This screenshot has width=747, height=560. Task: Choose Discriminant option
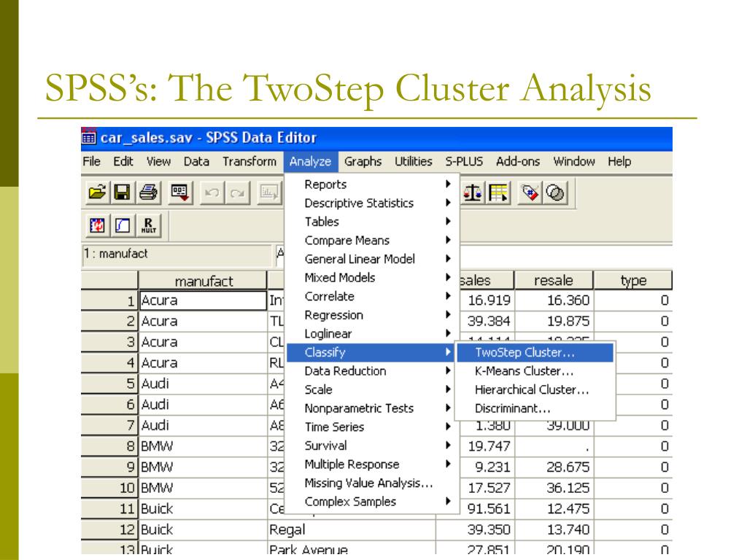click(x=535, y=408)
